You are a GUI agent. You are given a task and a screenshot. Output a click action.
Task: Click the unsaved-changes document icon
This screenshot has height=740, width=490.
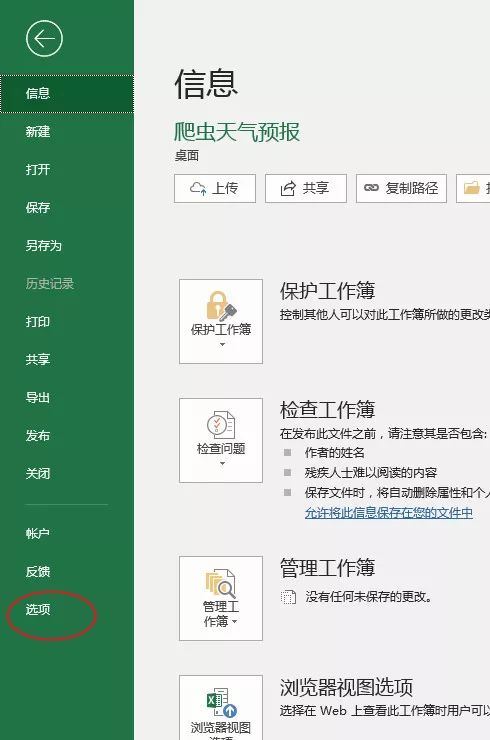[288, 597]
